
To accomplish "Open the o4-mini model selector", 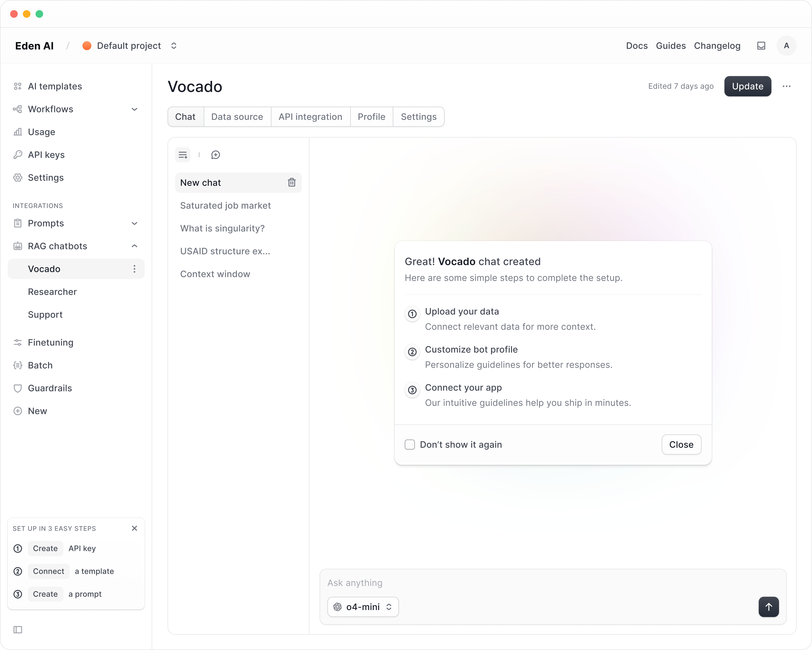I will (x=363, y=607).
